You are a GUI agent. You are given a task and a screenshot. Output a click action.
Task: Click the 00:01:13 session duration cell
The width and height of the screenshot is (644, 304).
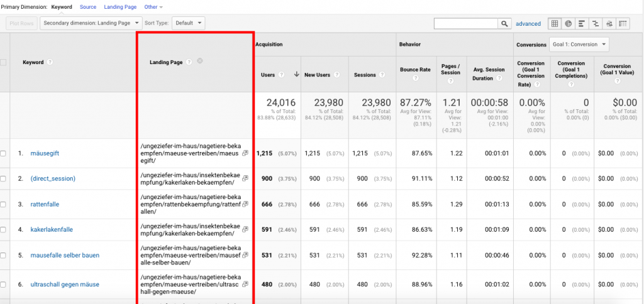(497, 204)
